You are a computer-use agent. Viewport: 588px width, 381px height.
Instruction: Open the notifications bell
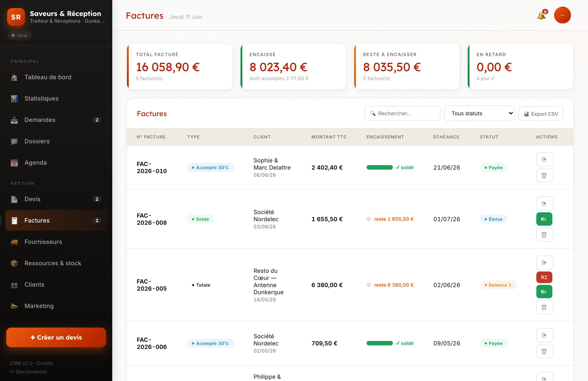coord(541,15)
